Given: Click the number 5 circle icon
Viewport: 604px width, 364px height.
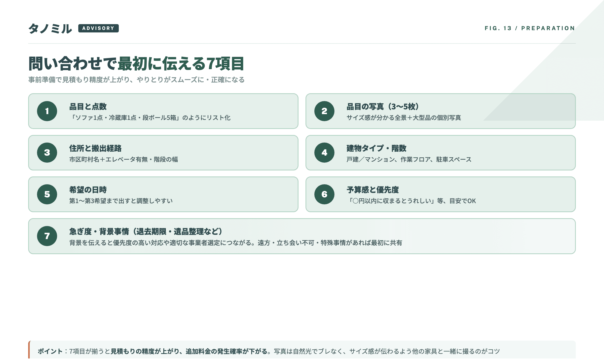Looking at the screenshot, I should [x=47, y=194].
